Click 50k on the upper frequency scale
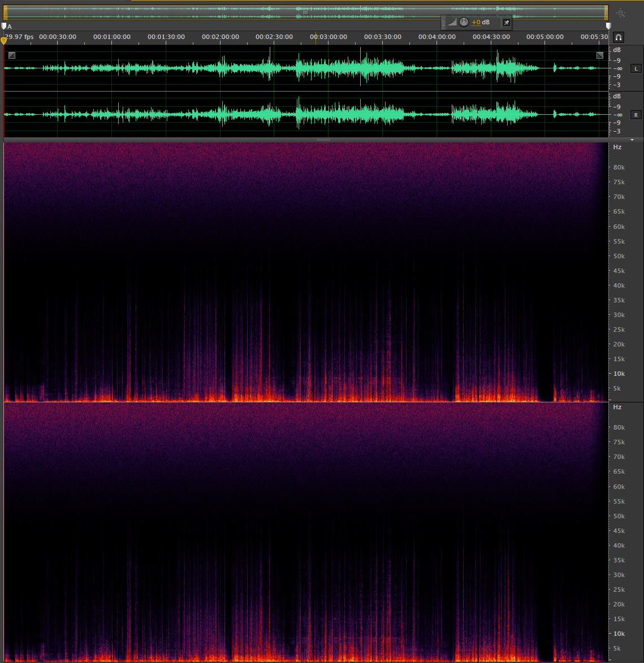This screenshot has width=644, height=663. click(x=619, y=256)
